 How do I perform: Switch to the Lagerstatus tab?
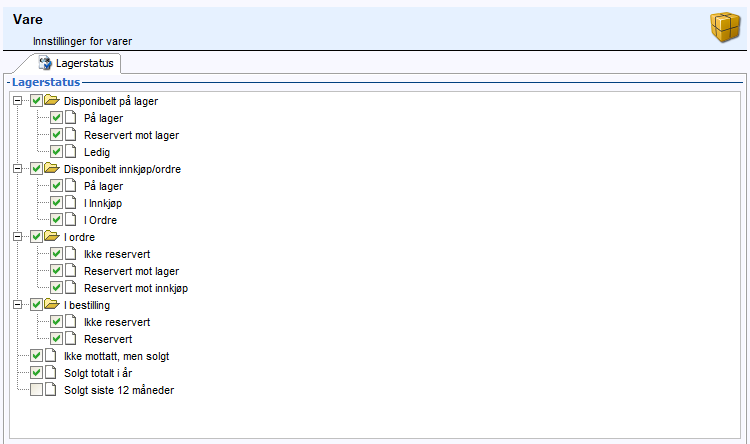click(x=77, y=63)
